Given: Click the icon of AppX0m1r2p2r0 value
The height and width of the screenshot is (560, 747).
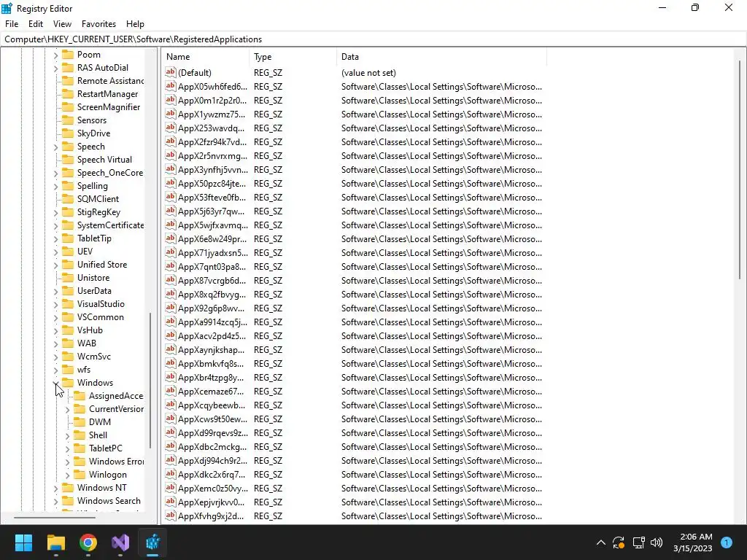Looking at the screenshot, I should pos(171,100).
